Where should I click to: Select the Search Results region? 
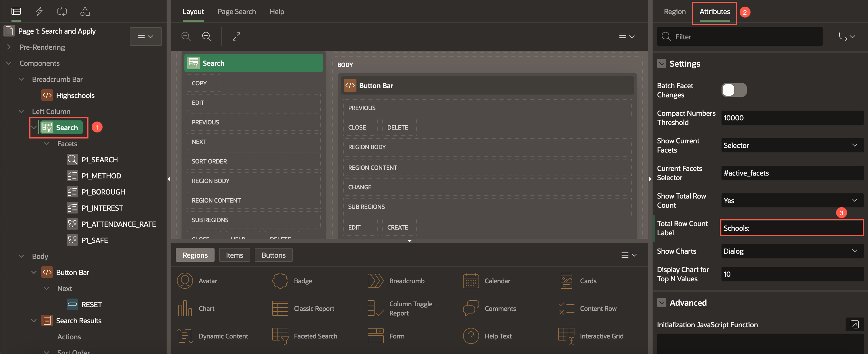click(78, 321)
